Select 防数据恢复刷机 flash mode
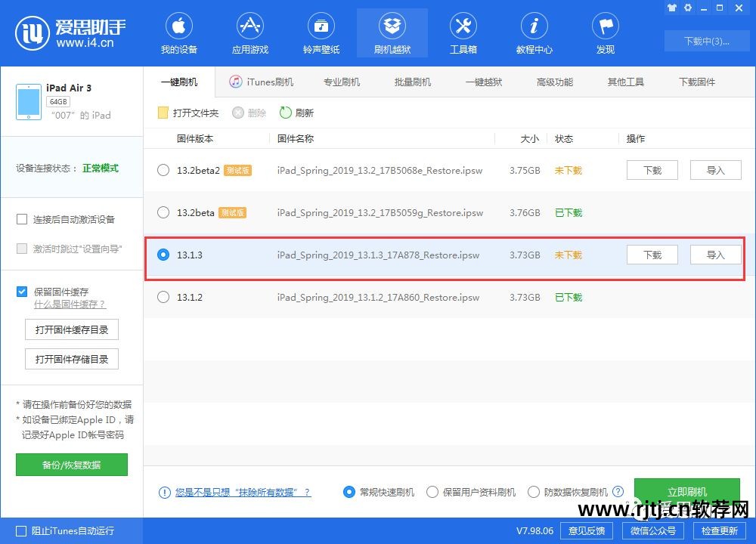Image resolution: width=756 pixels, height=544 pixels. [534, 492]
